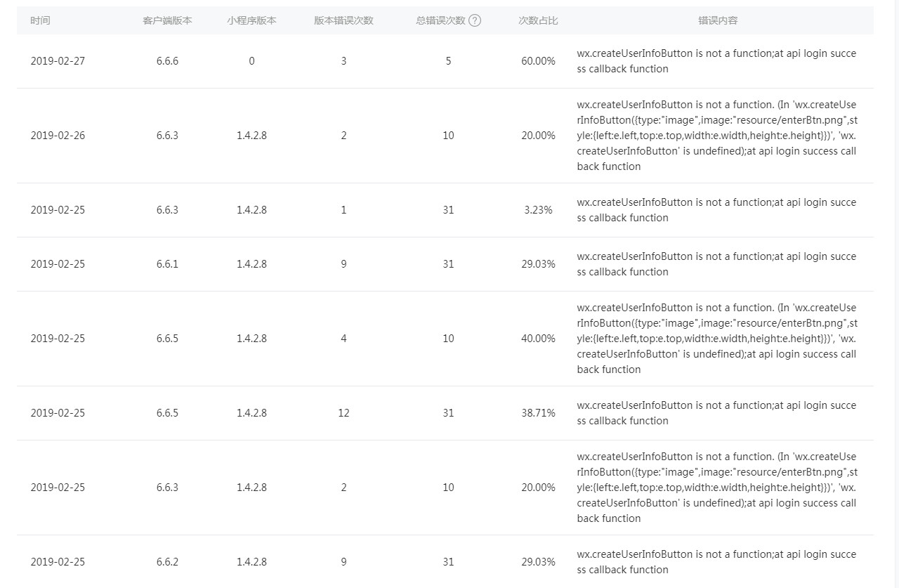Click the 客户端版本 column header
899x588 pixels.
pyautogui.click(x=167, y=20)
